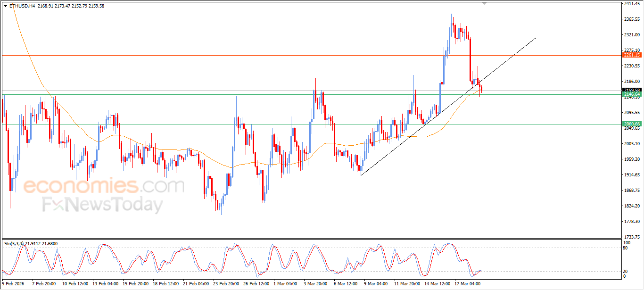The height and width of the screenshot is (290, 644).
Task: Click the green 2060.66 price level tag
Action: coord(632,124)
